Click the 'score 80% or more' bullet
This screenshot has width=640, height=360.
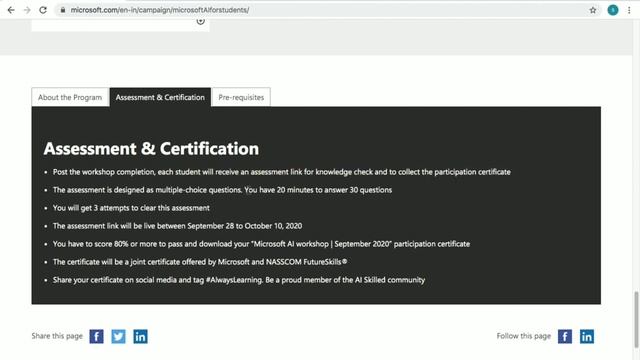[261, 244]
